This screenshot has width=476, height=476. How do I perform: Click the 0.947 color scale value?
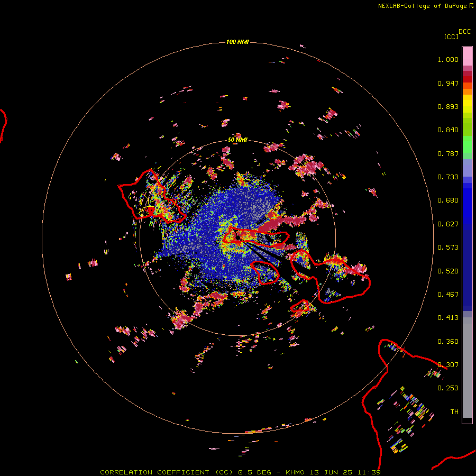448,83
